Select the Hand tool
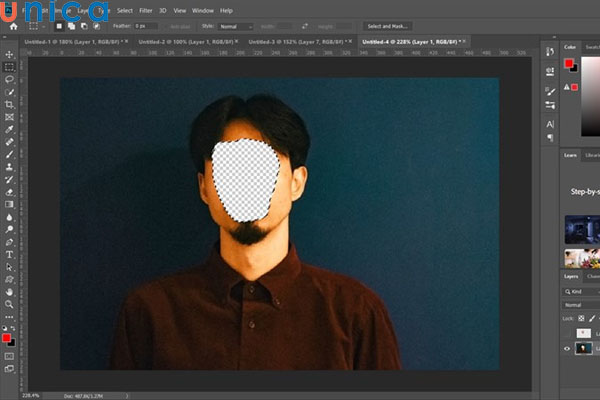 coord(9,292)
